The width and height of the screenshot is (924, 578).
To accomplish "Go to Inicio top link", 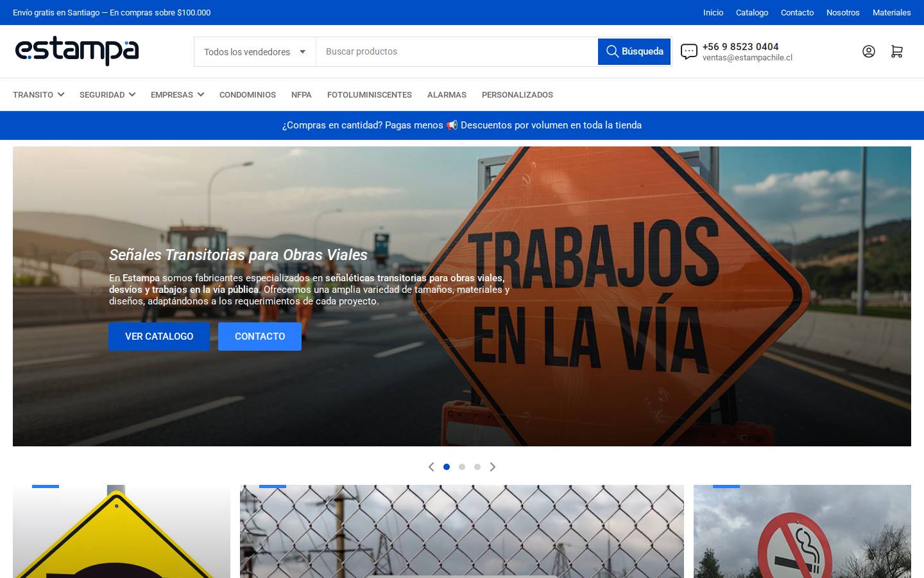I will (713, 12).
